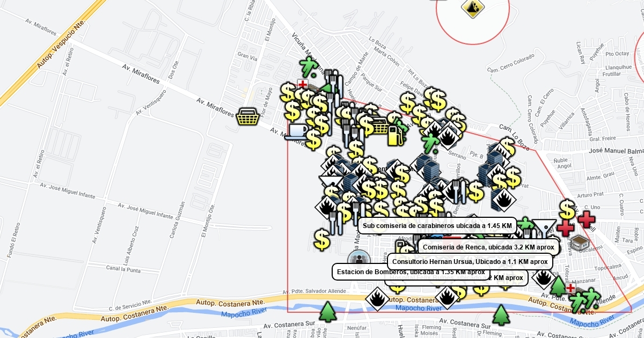644x338 pixels.
Task: Click the lower-left red cross beside martini glass
Action: pyautogui.click(x=565, y=227)
